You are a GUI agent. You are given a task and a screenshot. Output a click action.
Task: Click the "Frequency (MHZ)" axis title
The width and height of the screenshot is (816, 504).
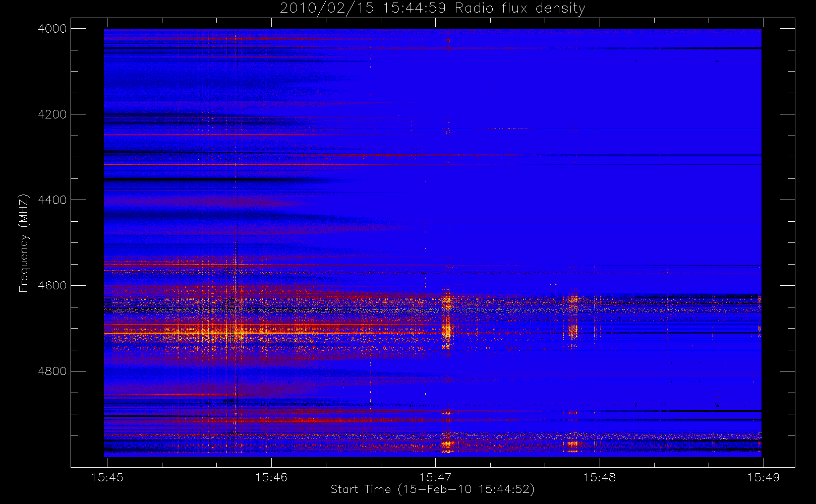23,243
